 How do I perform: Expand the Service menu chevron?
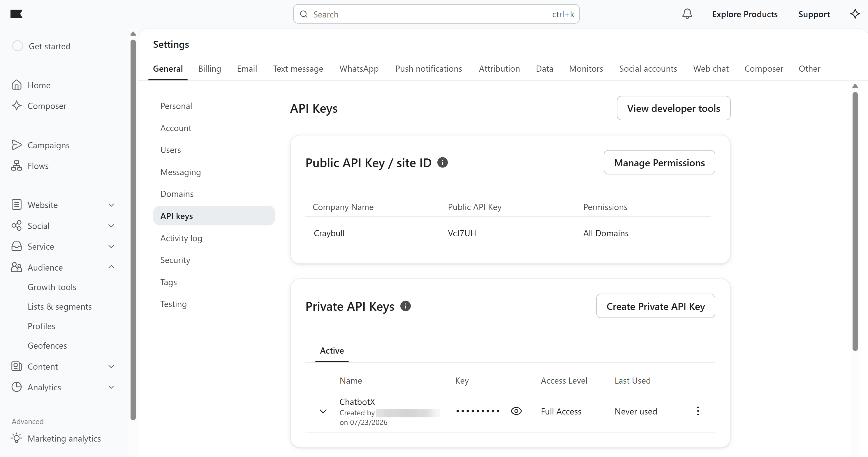[x=111, y=246]
